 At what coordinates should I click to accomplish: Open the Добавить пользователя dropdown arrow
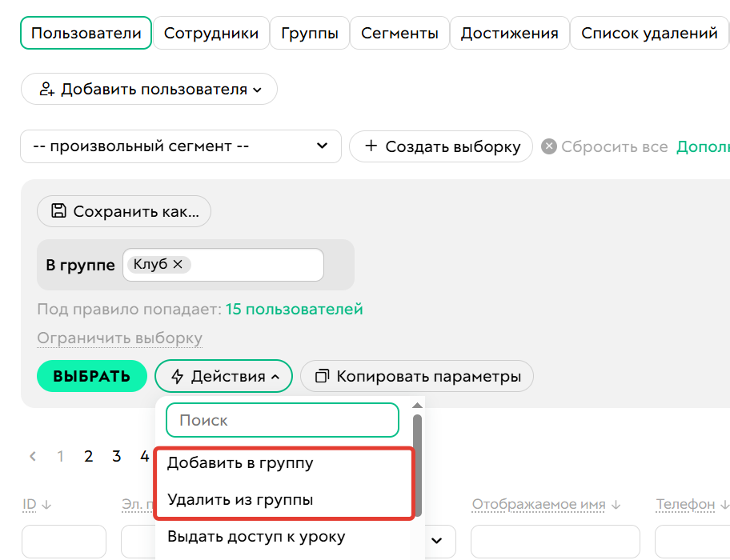point(259,90)
